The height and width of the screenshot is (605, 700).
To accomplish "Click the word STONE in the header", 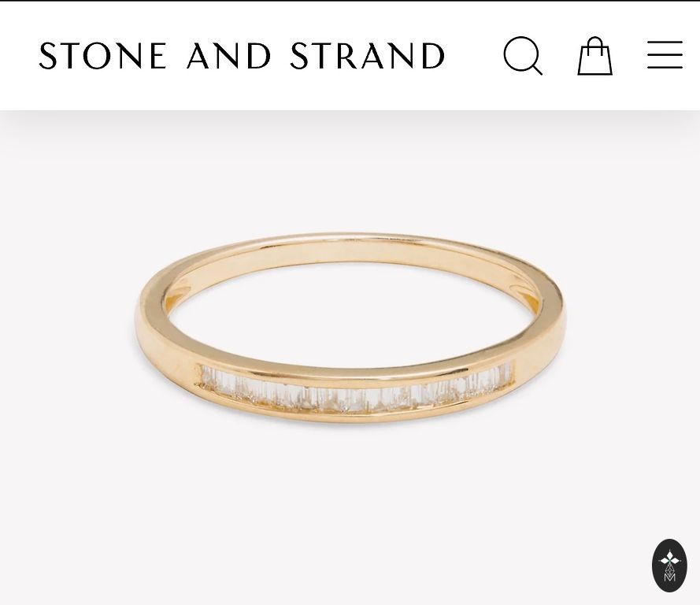I will coord(102,56).
